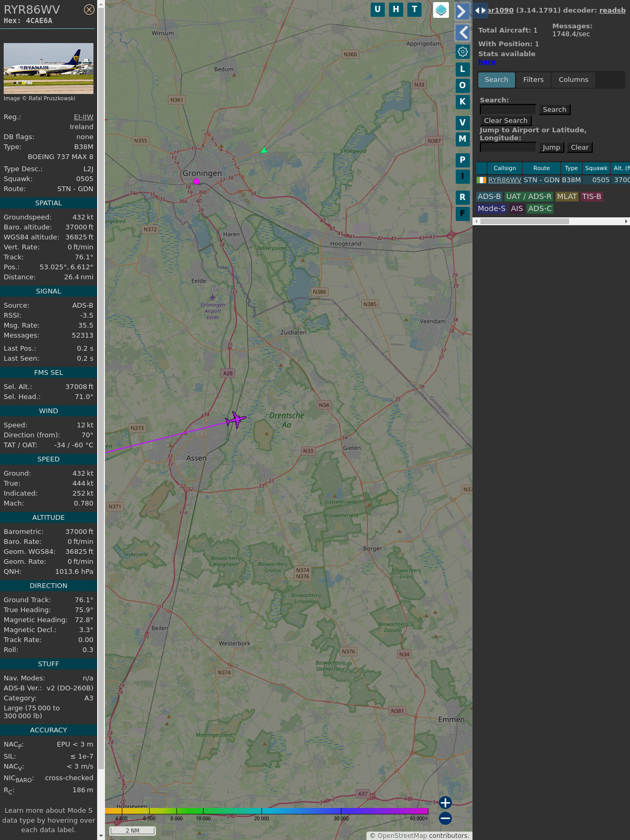Toggle the K map button
The height and width of the screenshot is (840, 630).
tap(463, 102)
